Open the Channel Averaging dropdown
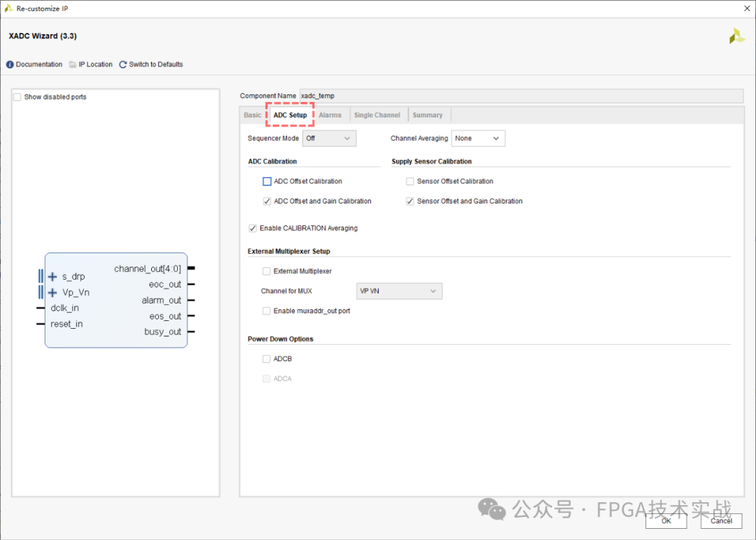Screen dimensions: 756x540 [478, 138]
